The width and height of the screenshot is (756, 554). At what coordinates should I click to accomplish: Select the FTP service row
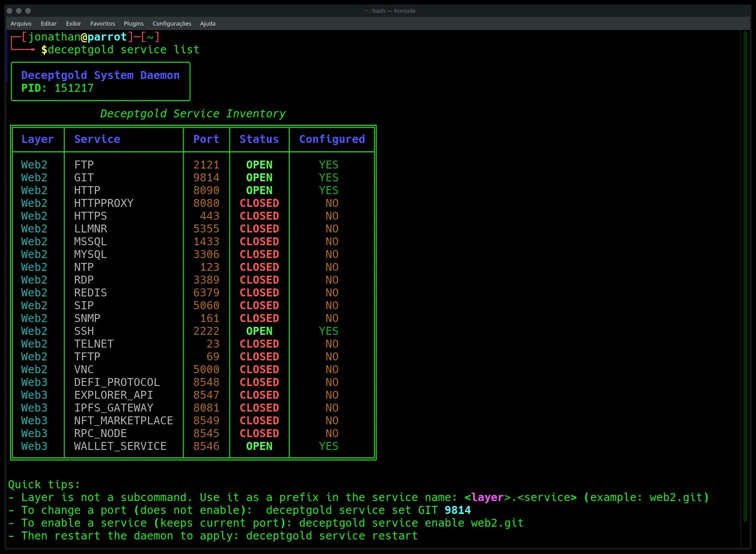84,165
